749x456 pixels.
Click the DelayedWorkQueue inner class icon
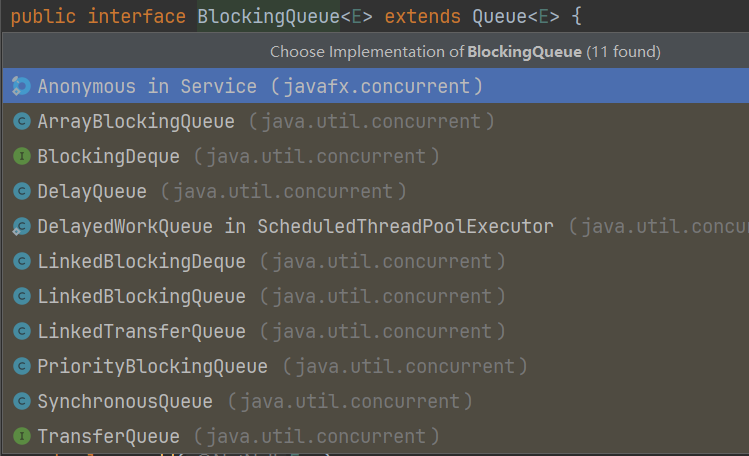[x=21, y=227]
